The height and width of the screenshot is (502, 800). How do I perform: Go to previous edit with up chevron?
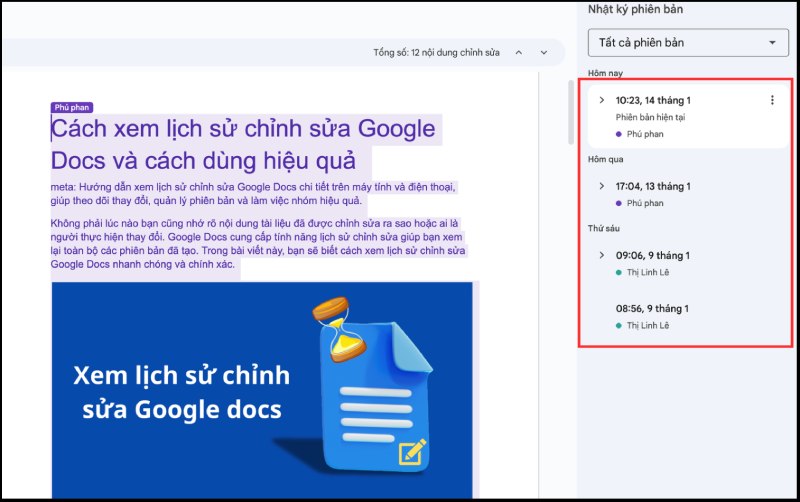coord(518,53)
